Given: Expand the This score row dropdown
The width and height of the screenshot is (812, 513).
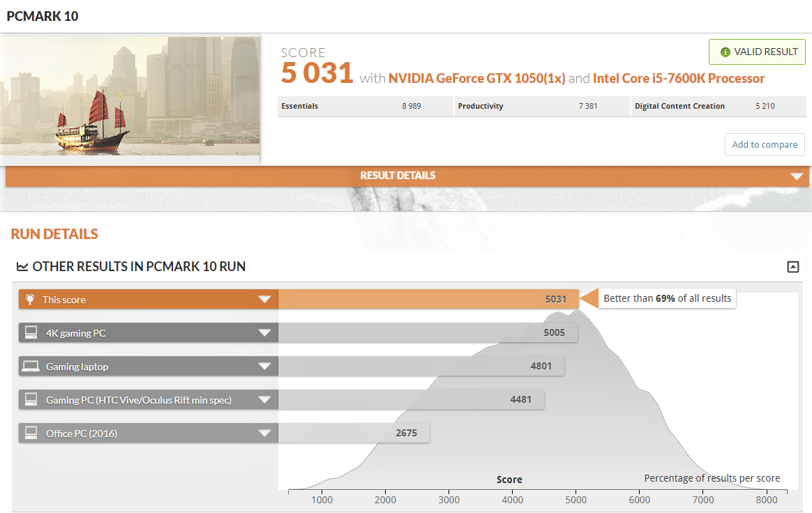Looking at the screenshot, I should coord(264,299).
